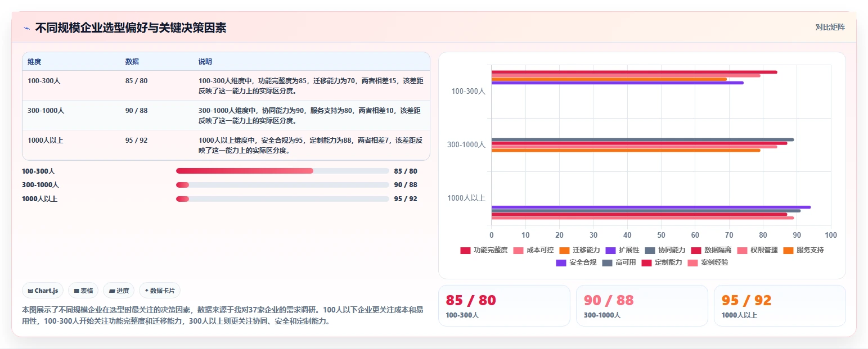Click the title 不同规模企业选型偏好与关键决策因素
This screenshot has height=349, width=868.
(x=131, y=28)
